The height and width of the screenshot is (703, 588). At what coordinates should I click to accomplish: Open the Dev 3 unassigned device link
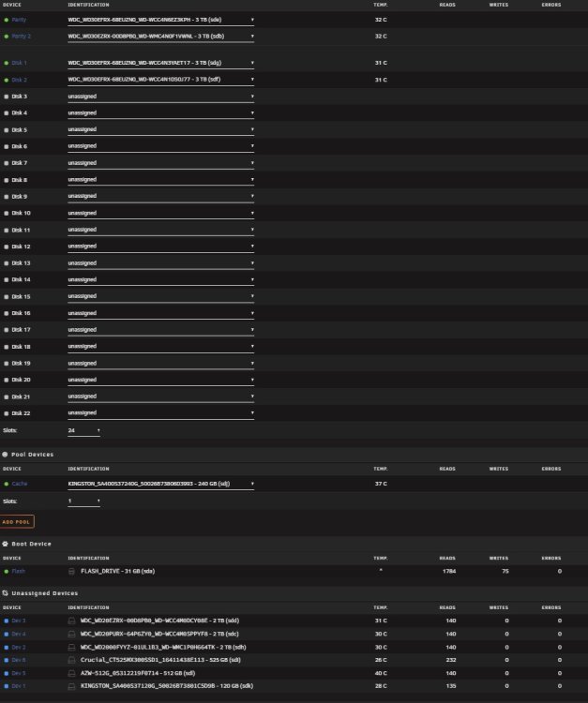(19, 621)
